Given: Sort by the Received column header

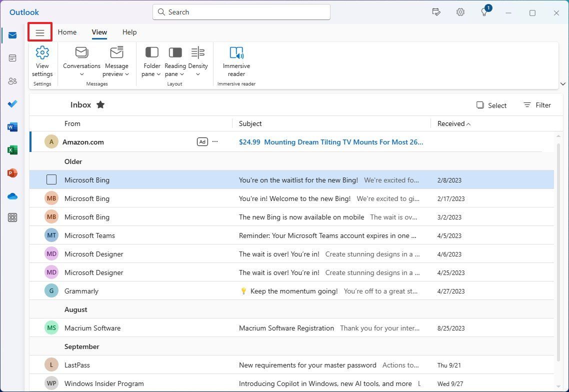Looking at the screenshot, I should tap(451, 123).
